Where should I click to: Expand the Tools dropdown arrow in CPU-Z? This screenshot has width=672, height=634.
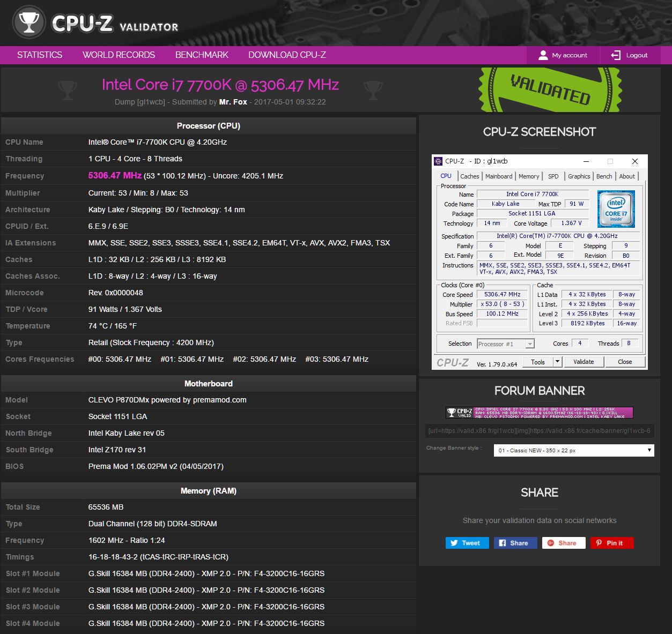tap(557, 362)
